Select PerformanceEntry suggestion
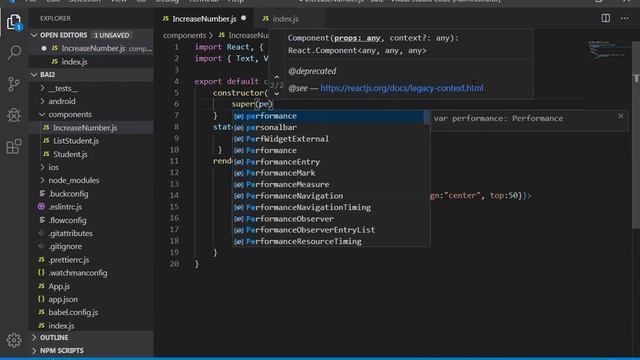640x360 pixels. [328, 162]
